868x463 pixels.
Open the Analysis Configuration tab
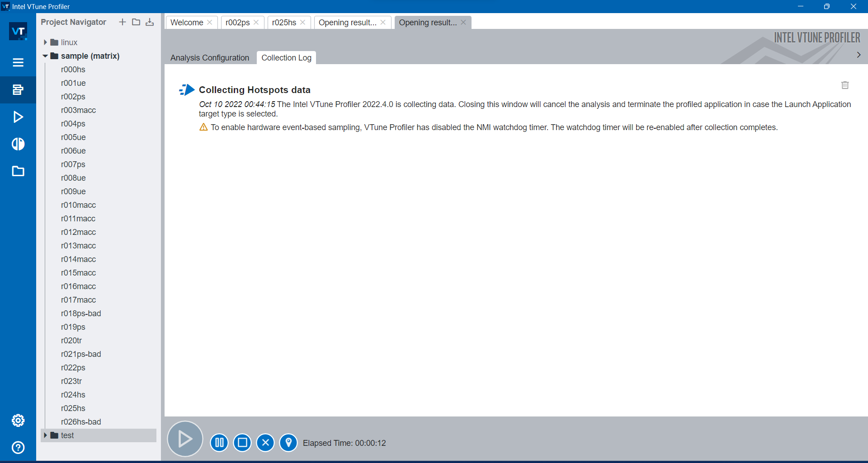(210, 58)
